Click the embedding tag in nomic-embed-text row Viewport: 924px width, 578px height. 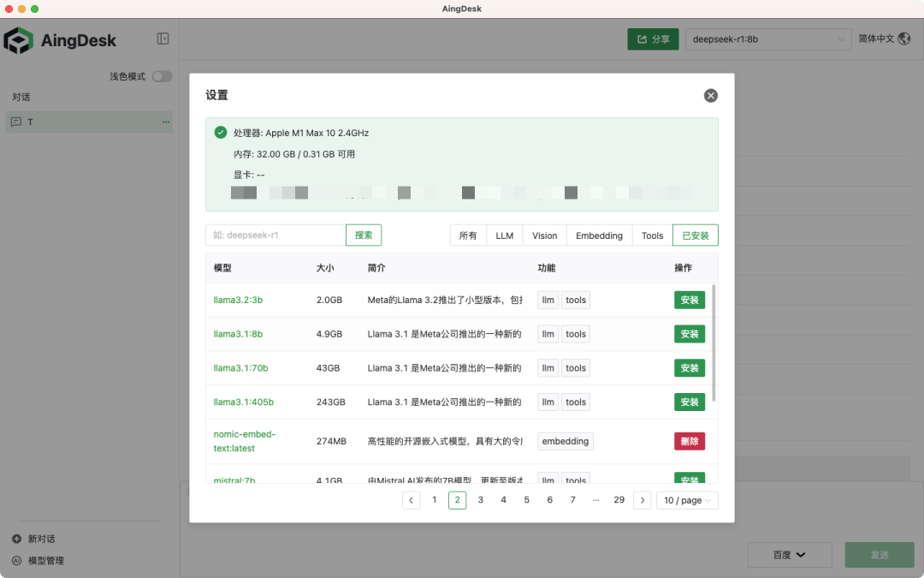[x=566, y=441]
